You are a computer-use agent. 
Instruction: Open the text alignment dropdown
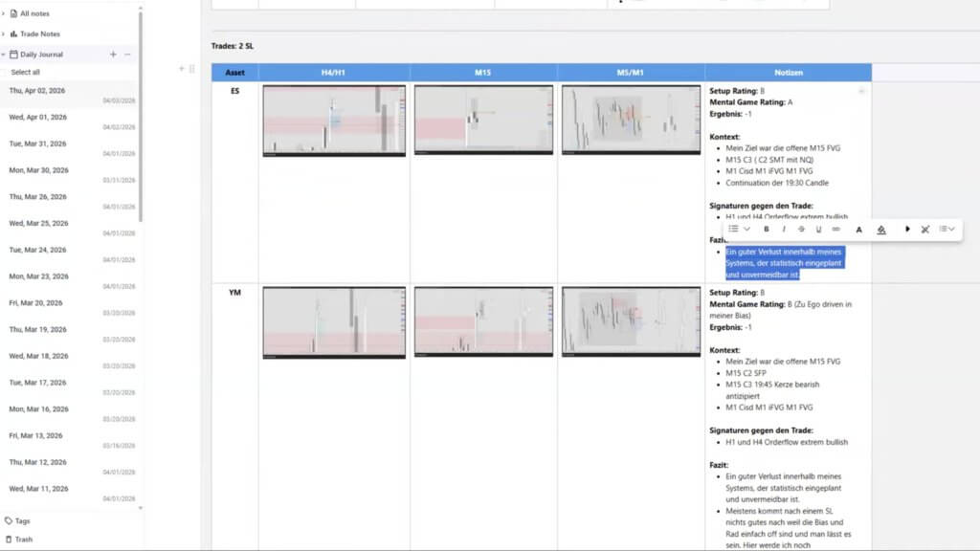click(x=947, y=230)
